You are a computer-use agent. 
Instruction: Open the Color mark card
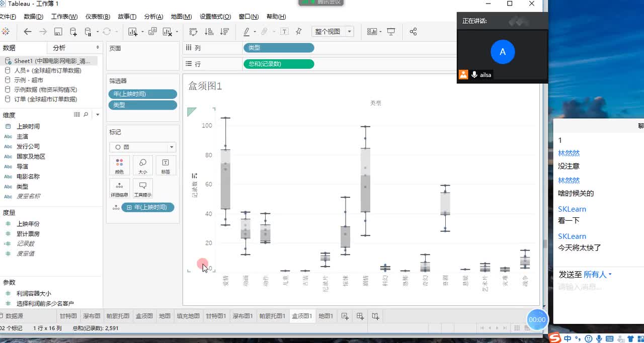[119, 165]
